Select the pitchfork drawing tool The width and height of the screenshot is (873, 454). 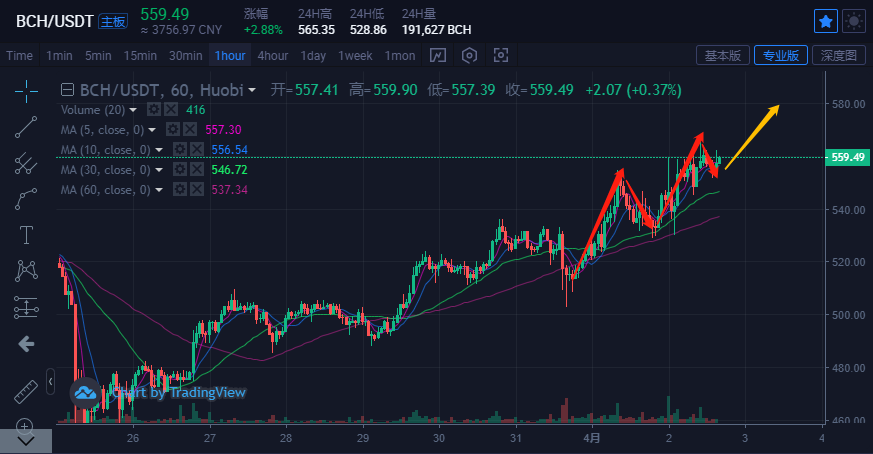click(26, 163)
